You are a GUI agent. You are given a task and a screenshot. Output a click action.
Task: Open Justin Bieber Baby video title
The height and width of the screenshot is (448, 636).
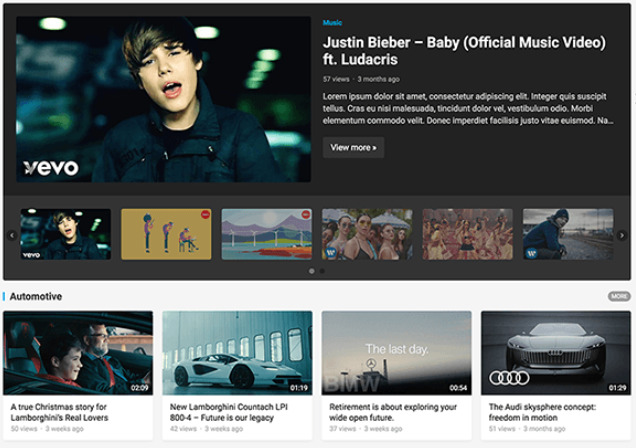coord(464,51)
